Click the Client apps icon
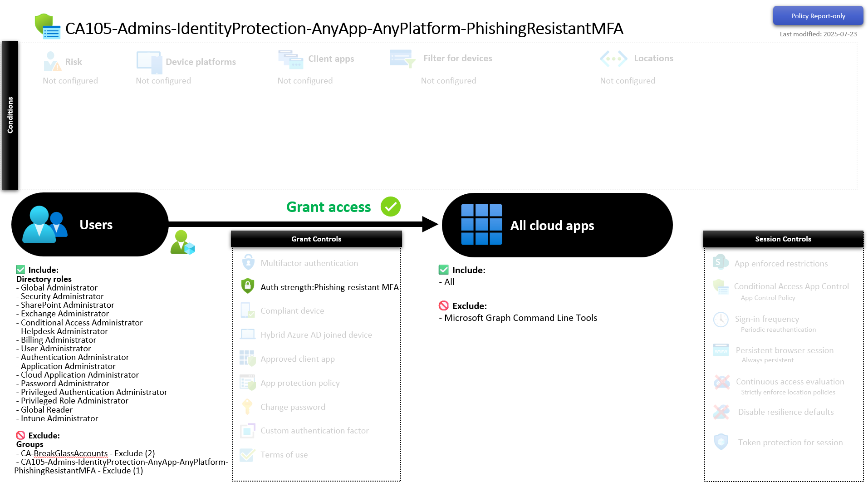This screenshot has height=487, width=868. point(290,59)
